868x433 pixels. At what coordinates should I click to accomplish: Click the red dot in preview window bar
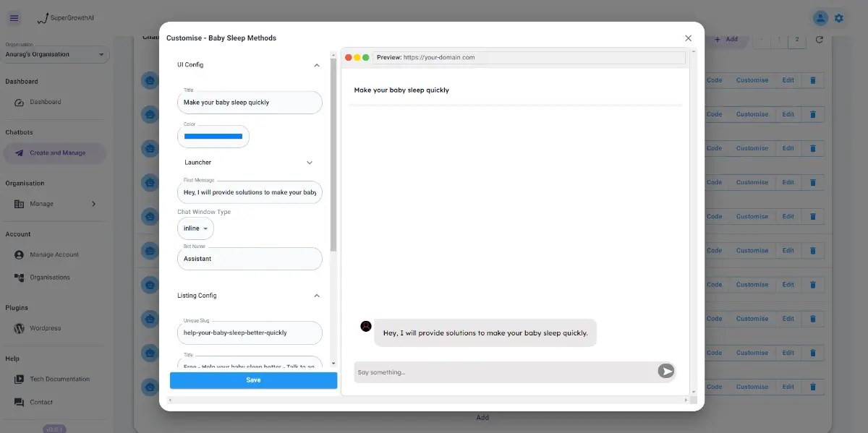[x=349, y=57]
